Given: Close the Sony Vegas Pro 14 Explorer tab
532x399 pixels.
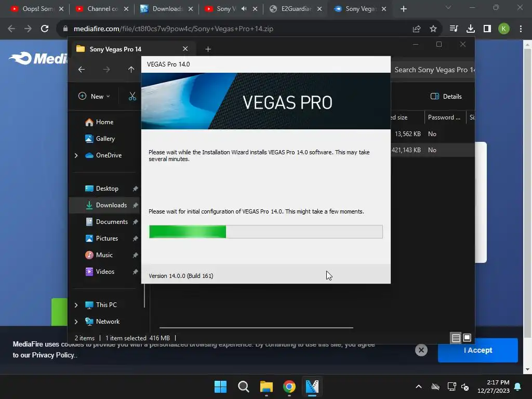Looking at the screenshot, I should tap(185, 49).
